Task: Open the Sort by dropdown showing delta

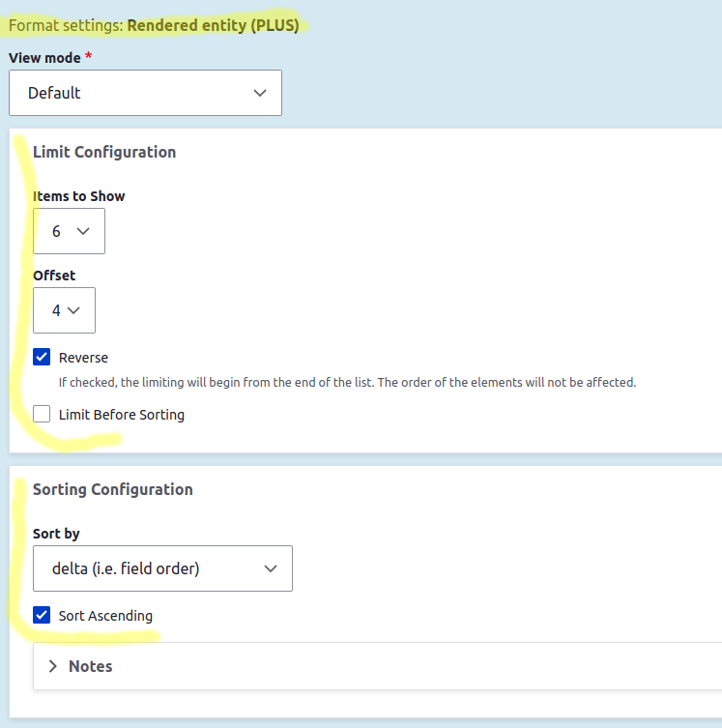Action: (161, 568)
